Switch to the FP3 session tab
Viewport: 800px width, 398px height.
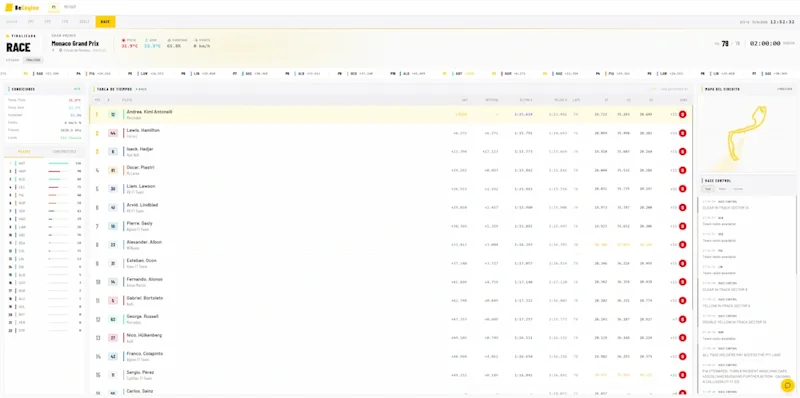[65, 21]
